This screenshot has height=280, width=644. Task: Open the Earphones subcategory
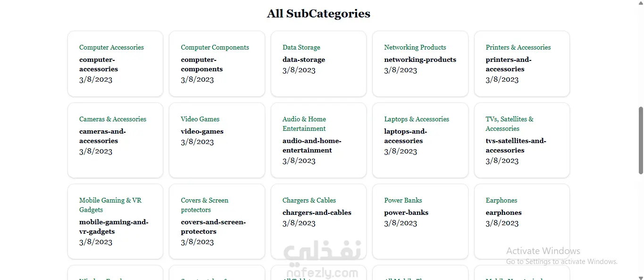point(502,200)
